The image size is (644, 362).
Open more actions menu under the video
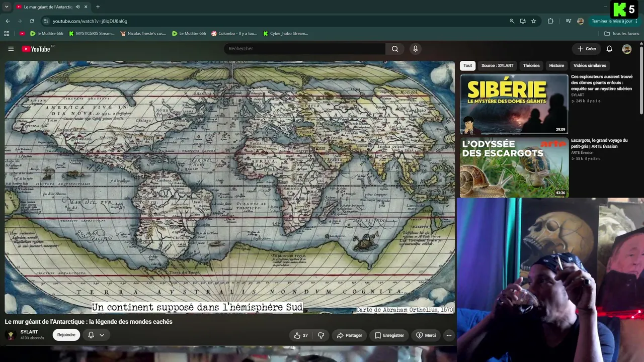point(449,335)
